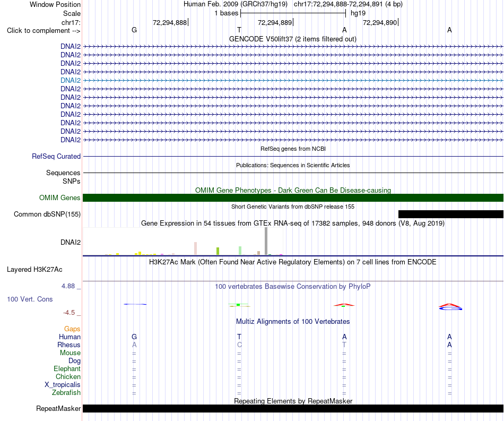
Task: Click position marker 72,294,890
Action: point(380,22)
